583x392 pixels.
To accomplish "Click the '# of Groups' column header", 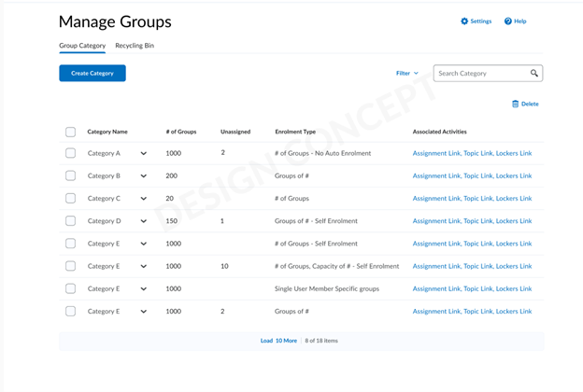I will 181,132.
